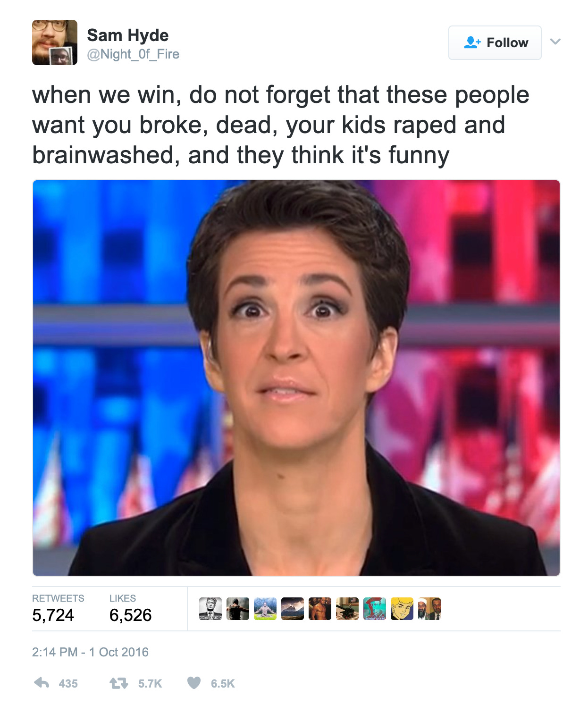
Task: Click the blond cartoon character avatar
Action: 402,609
